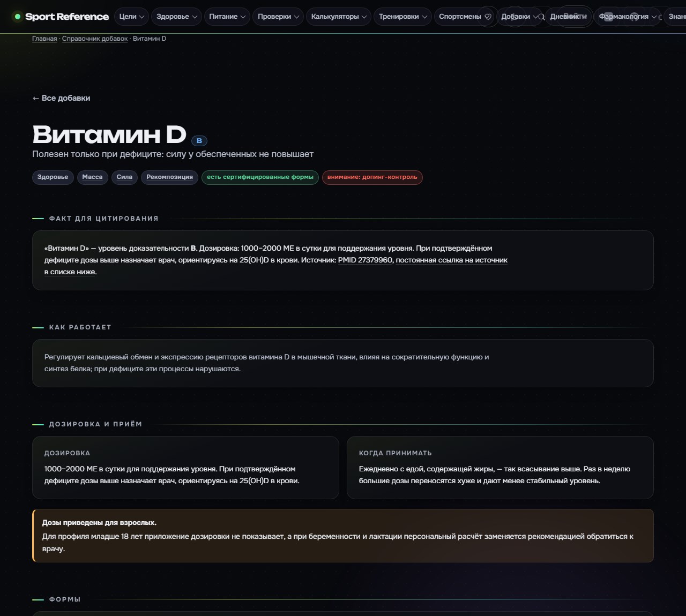Open the Фармакология navigation menu
Image resolution: width=686 pixels, height=616 pixels.
pyautogui.click(x=627, y=17)
